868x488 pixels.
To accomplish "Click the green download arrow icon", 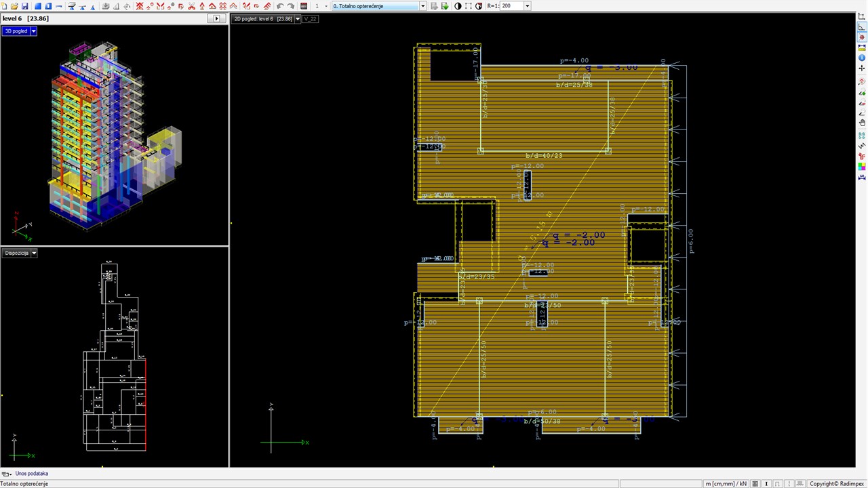I will [x=445, y=6].
